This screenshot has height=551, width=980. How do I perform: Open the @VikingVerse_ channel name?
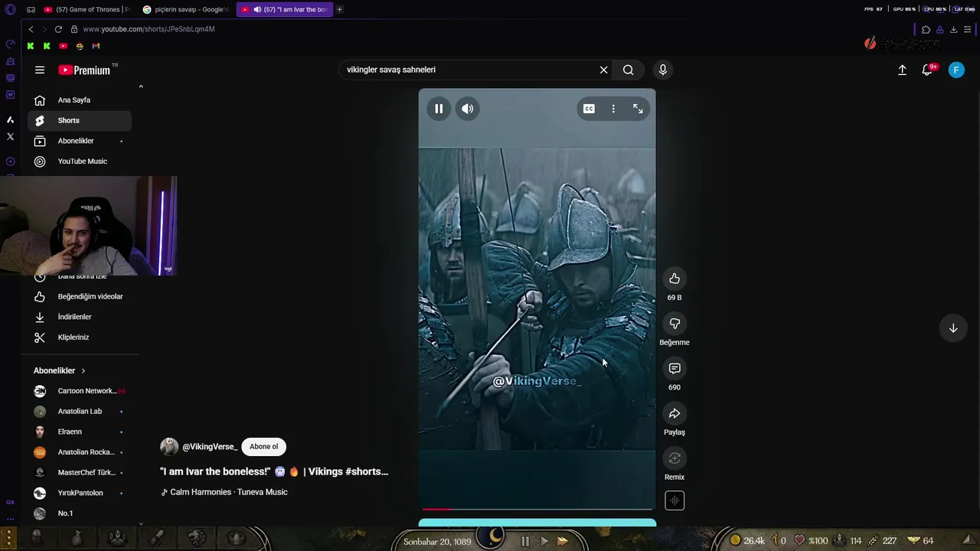click(210, 447)
